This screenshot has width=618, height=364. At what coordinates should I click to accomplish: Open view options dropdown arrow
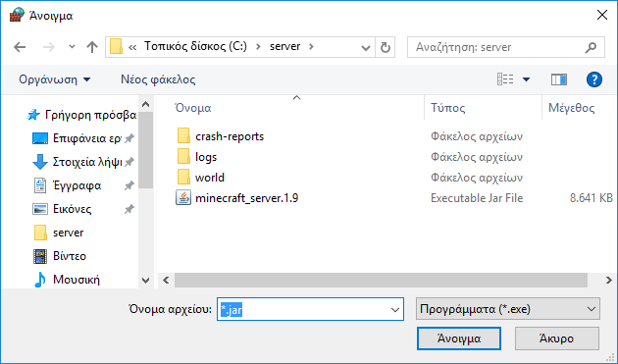click(x=526, y=79)
